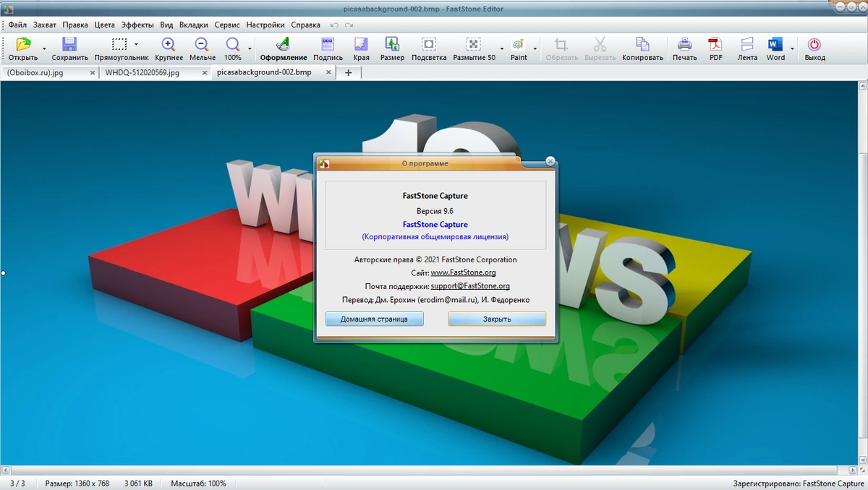Image resolution: width=868 pixels, height=490 pixels.
Task: Click the Версия 9.6 text in the dialog
Action: click(435, 210)
